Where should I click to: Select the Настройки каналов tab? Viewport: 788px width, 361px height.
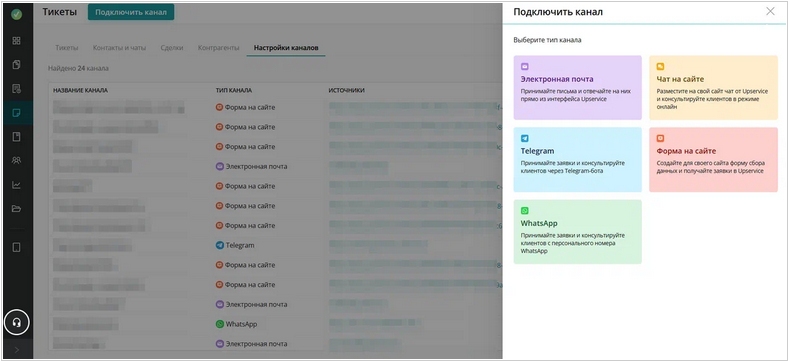pos(286,48)
